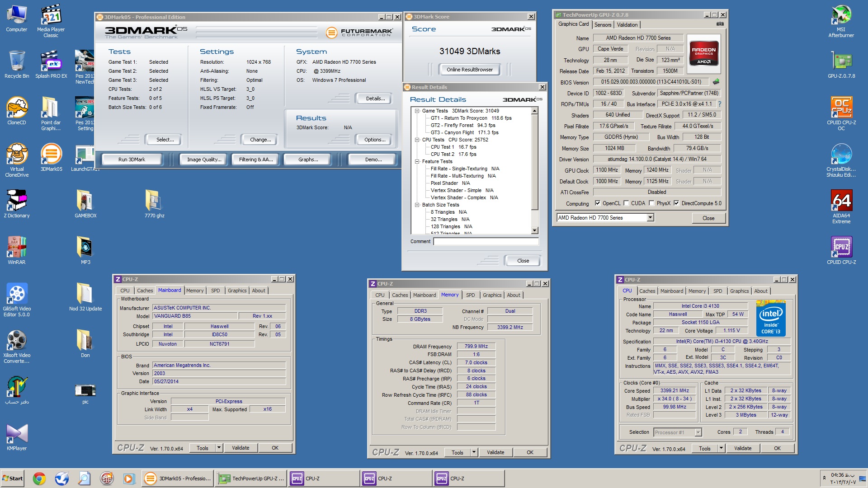Open the MP3 folder icon
The height and width of the screenshot is (488, 868).
click(85, 251)
